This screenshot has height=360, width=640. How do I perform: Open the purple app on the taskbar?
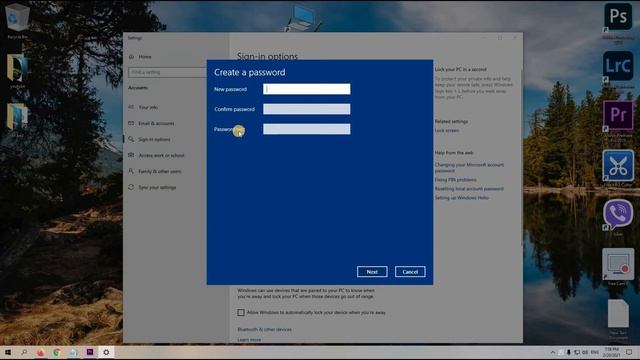pyautogui.click(x=90, y=352)
